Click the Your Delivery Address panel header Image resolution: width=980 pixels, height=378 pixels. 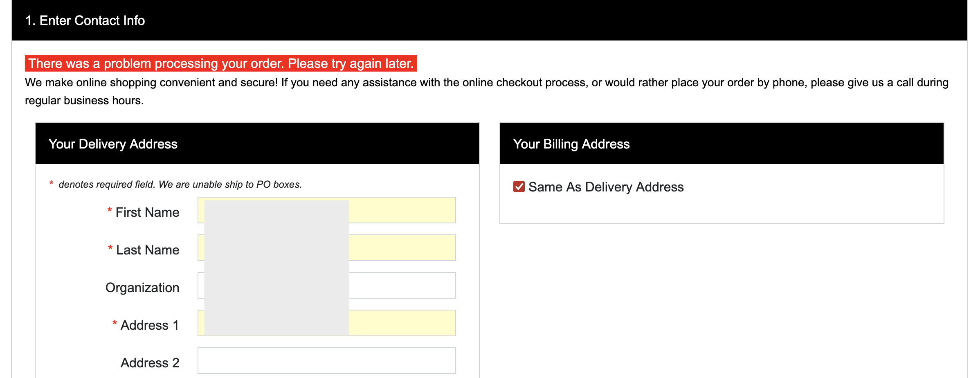(x=113, y=144)
